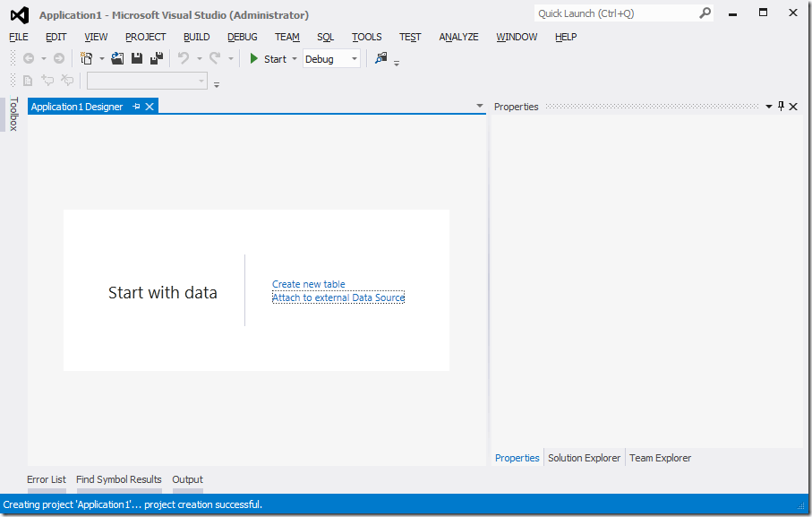812x517 pixels.
Task: Open the second toolbar options overflow arrow
Action: coord(217,84)
